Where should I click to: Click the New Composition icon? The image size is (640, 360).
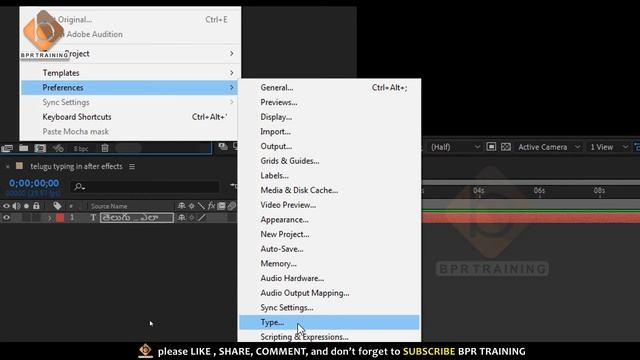[40, 148]
